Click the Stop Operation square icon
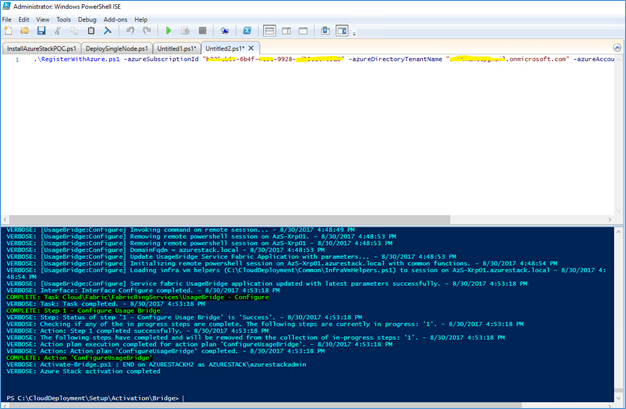 [202, 31]
